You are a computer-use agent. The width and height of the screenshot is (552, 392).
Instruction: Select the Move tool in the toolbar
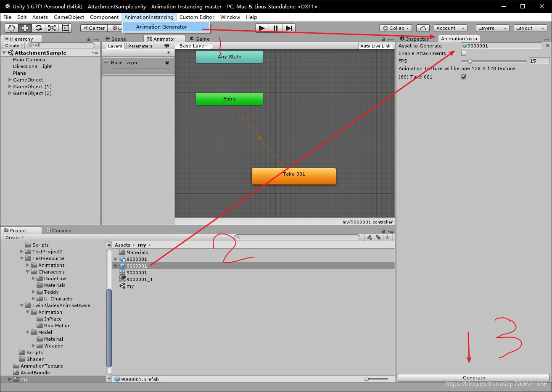tap(25, 28)
